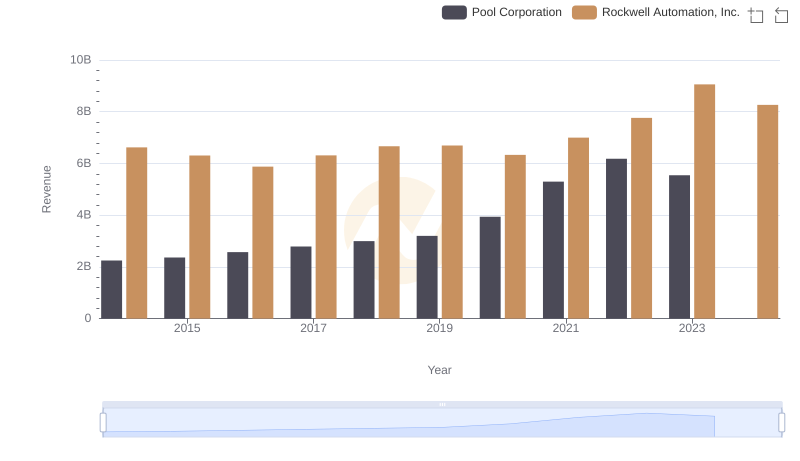Select Pool Corporation bar for 2018

click(364, 280)
